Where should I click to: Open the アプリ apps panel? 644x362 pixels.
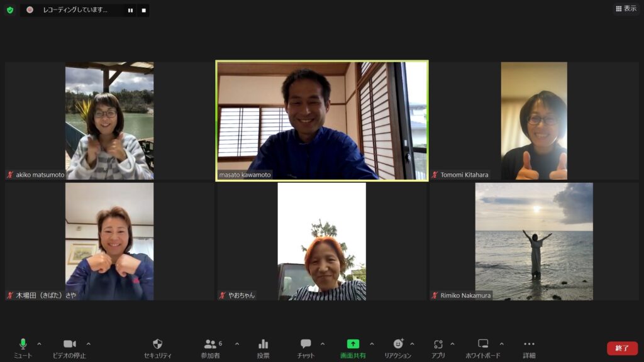coord(438,348)
